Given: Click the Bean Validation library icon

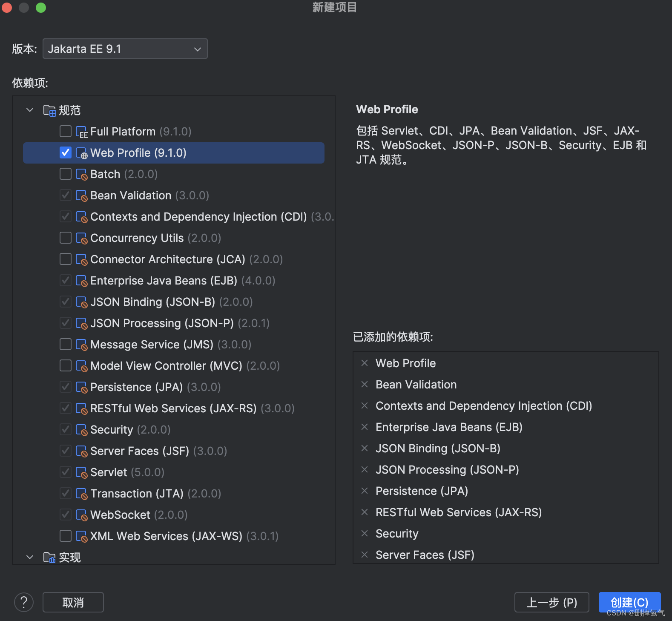Looking at the screenshot, I should [82, 196].
